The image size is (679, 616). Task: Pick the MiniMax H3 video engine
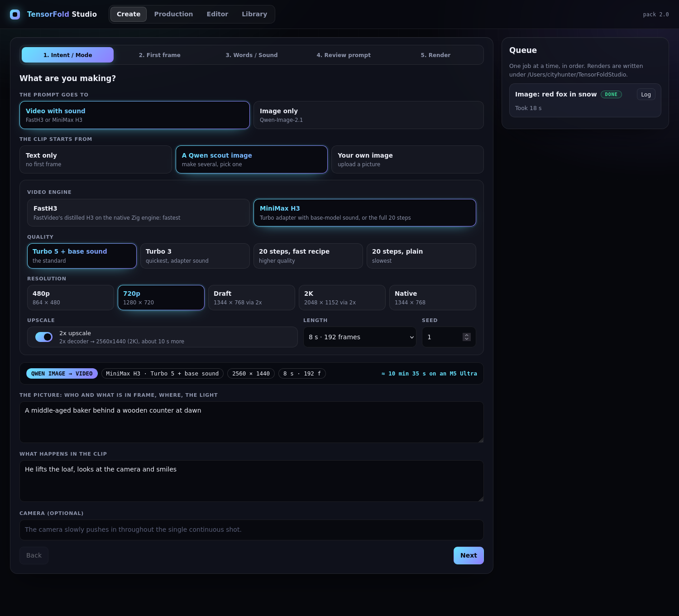(365, 212)
